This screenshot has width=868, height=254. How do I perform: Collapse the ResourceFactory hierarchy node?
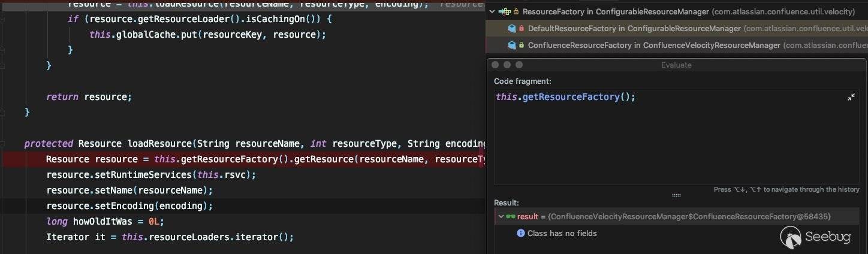[x=492, y=11]
